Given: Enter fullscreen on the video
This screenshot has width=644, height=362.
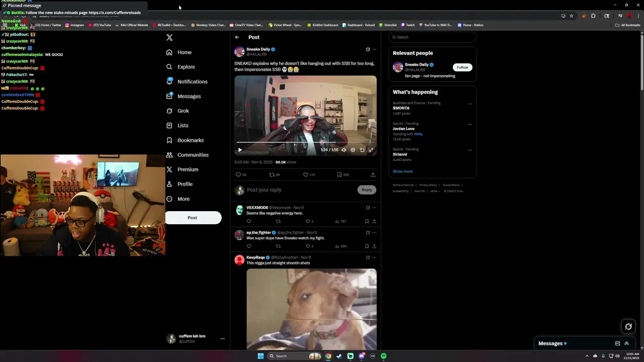Looking at the screenshot, I should 371,150.
